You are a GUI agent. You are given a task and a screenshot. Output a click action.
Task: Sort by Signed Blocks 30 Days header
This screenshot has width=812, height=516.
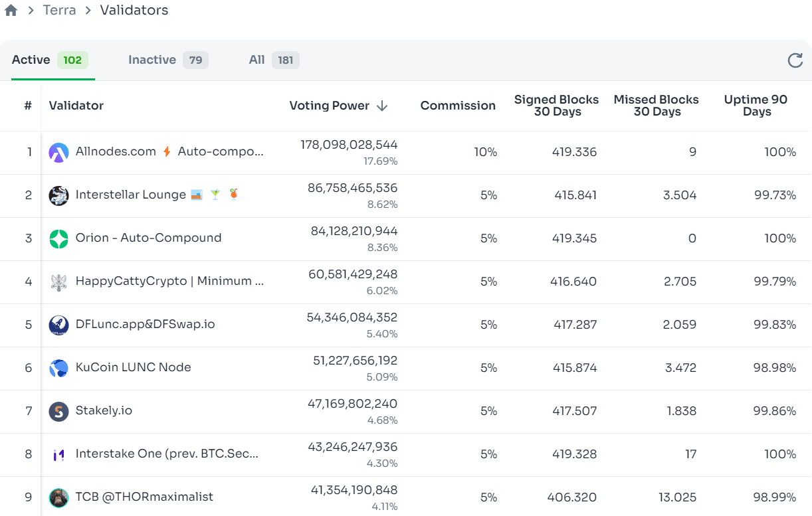coord(557,106)
